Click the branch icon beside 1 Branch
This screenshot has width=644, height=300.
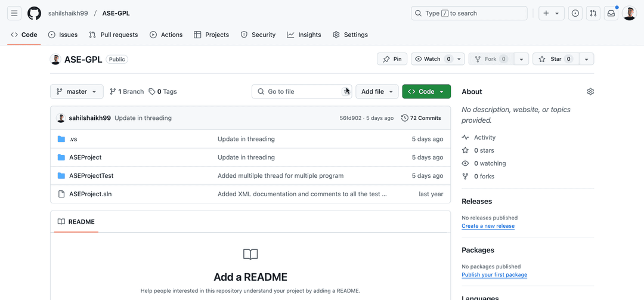coord(113,92)
